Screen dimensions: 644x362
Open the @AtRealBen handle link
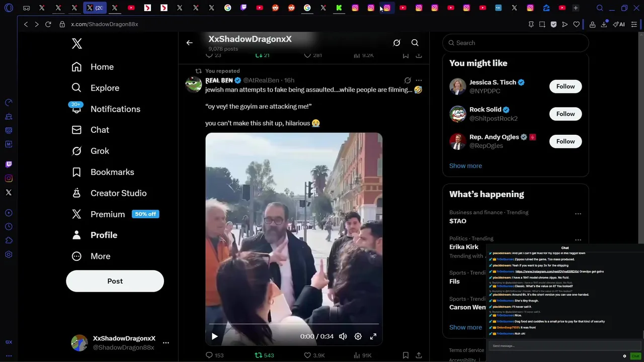261,80
